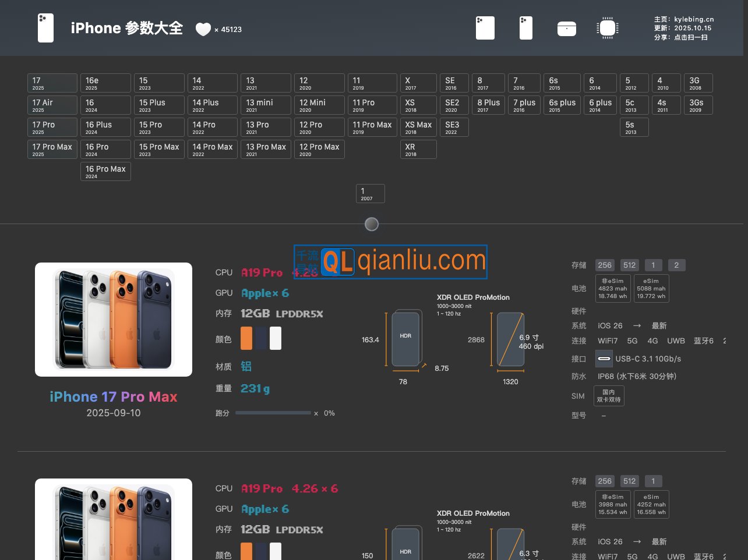
Task: Toggle the eSim 5088 mah battery card
Action: pos(651,288)
